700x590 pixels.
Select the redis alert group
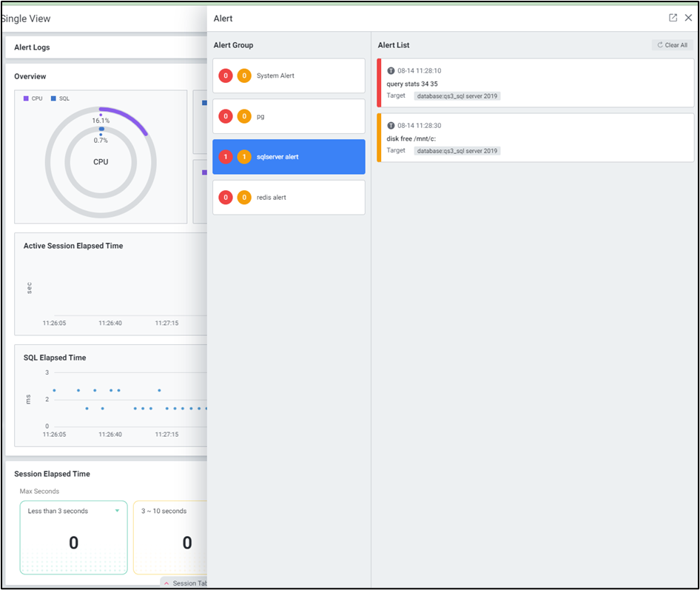[289, 198]
